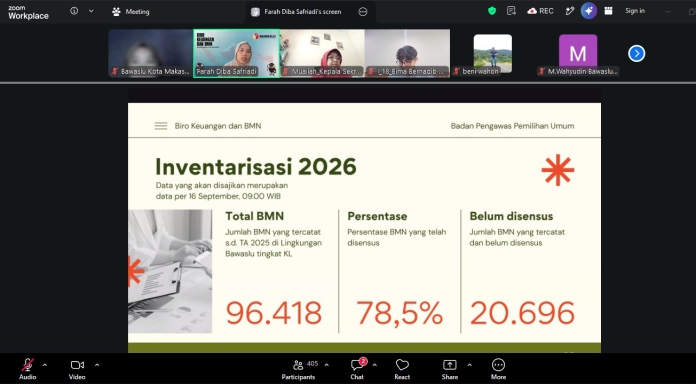The image size is (696, 384).
Task: Expand video options arrow beside Video
Action: pyautogui.click(x=97, y=365)
